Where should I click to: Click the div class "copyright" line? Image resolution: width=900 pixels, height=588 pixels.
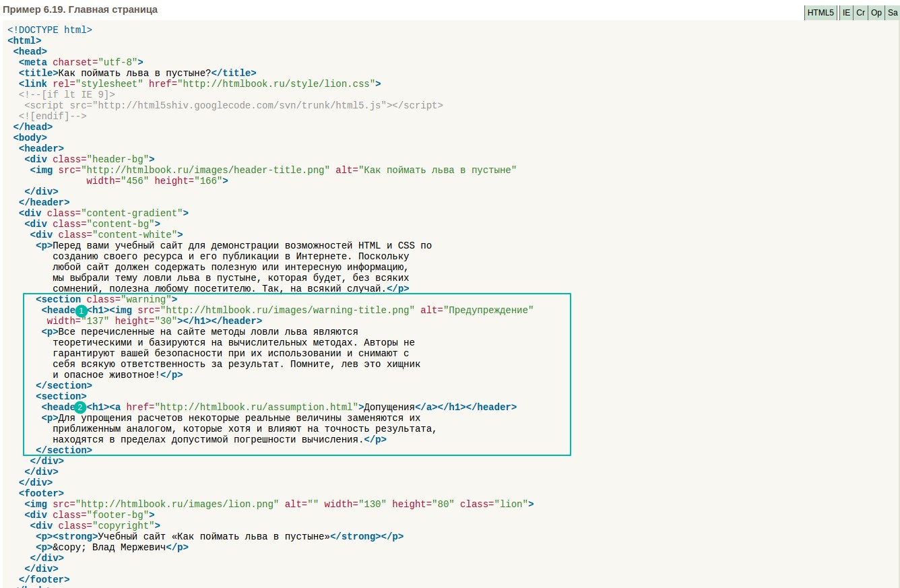point(95,525)
